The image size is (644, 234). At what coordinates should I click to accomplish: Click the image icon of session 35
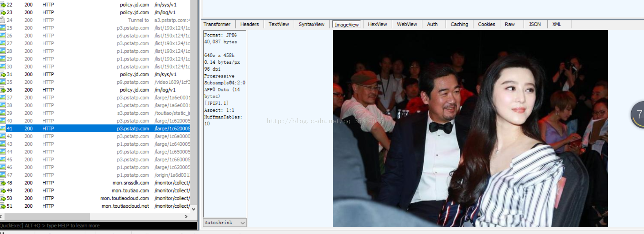pos(3,82)
